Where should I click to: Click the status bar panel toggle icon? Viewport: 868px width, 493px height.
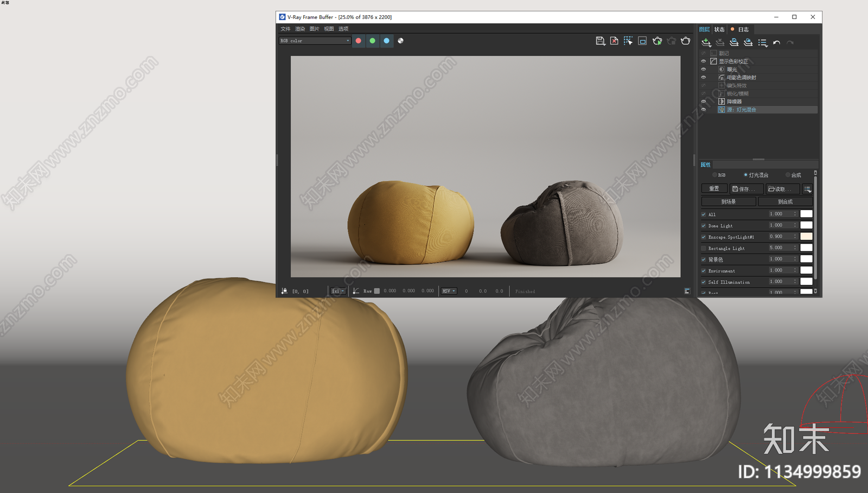coord(687,291)
